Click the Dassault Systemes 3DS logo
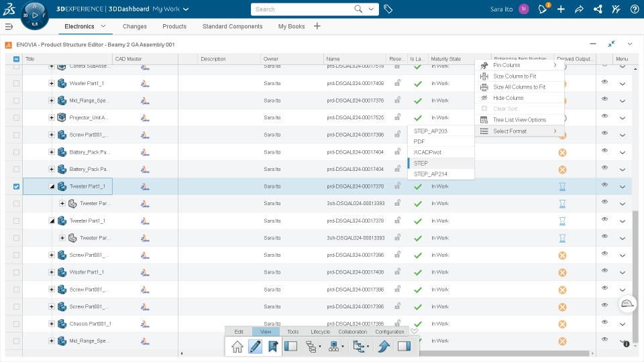This screenshot has width=644, height=362. (x=9, y=9)
